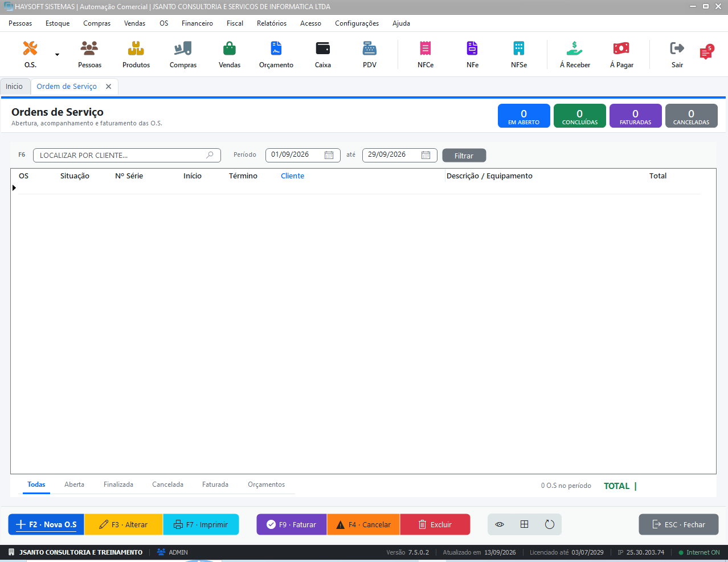Open the Financeiro menu

[197, 23]
